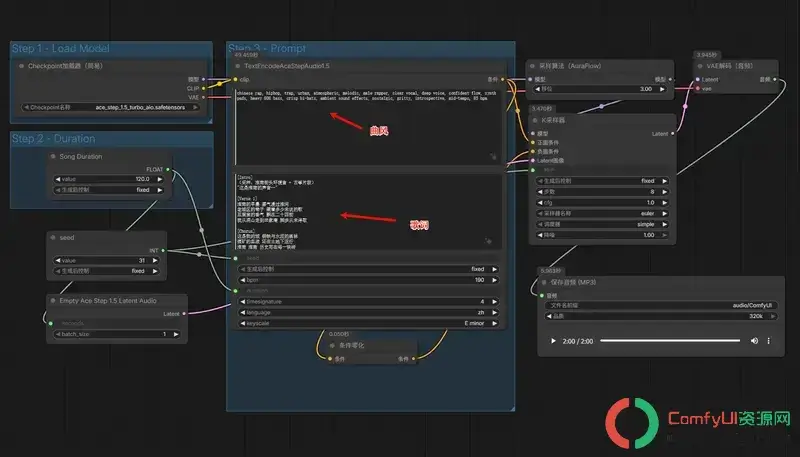Collapse the VAE decode audio node with its dot
The image size is (800, 457).
(x=700, y=66)
